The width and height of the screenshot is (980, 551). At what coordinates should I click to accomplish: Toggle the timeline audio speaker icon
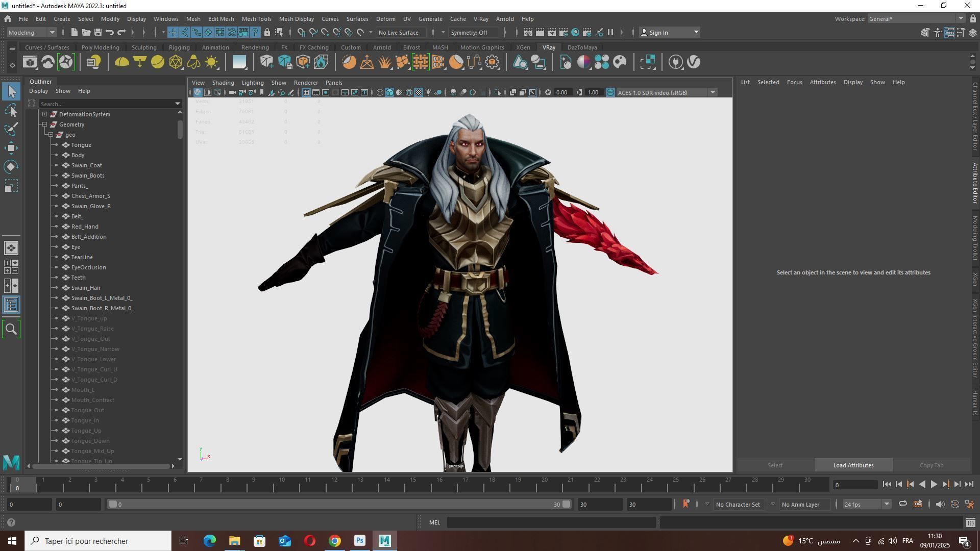940,505
